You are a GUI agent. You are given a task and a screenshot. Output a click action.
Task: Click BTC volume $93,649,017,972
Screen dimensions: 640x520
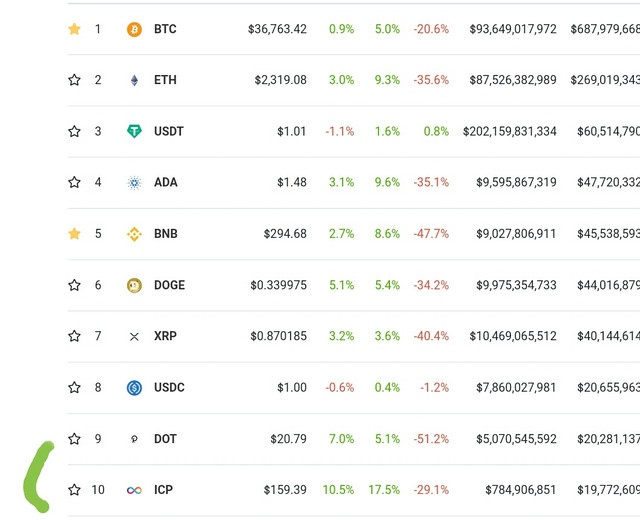pos(513,29)
